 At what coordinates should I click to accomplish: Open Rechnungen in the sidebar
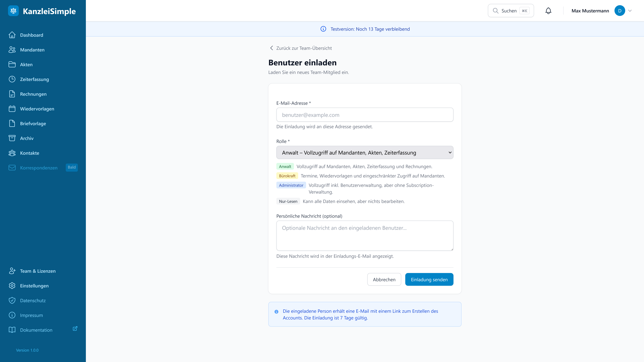(33, 94)
